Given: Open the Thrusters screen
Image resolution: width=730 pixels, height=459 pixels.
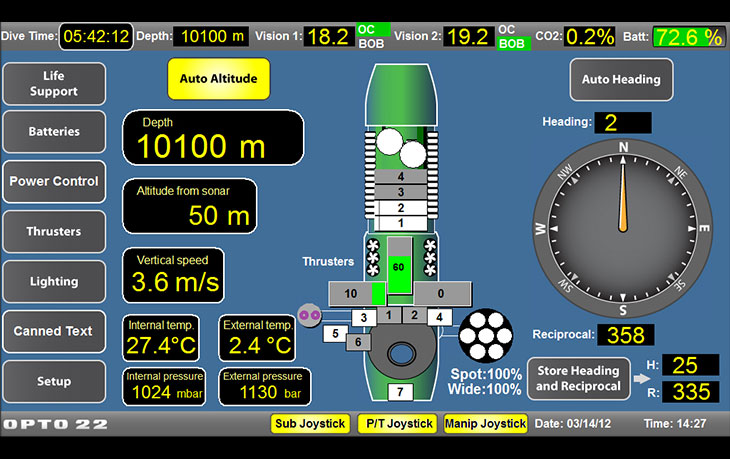Looking at the screenshot, I should pyautogui.click(x=54, y=231).
